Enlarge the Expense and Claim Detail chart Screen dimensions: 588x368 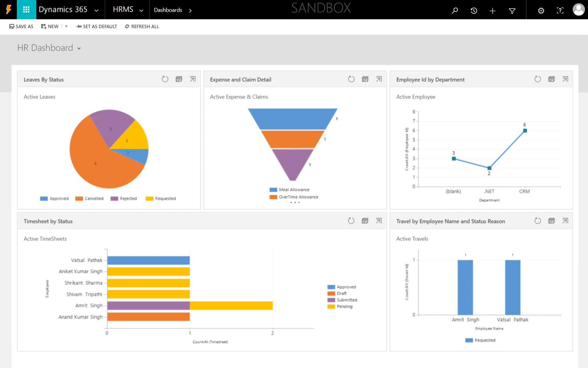(x=379, y=79)
